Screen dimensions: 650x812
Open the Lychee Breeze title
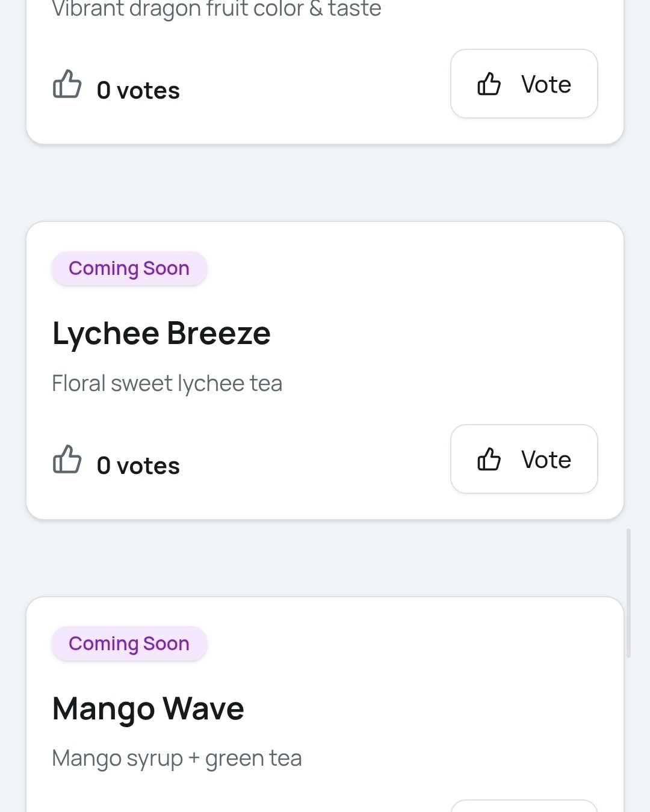(x=161, y=333)
